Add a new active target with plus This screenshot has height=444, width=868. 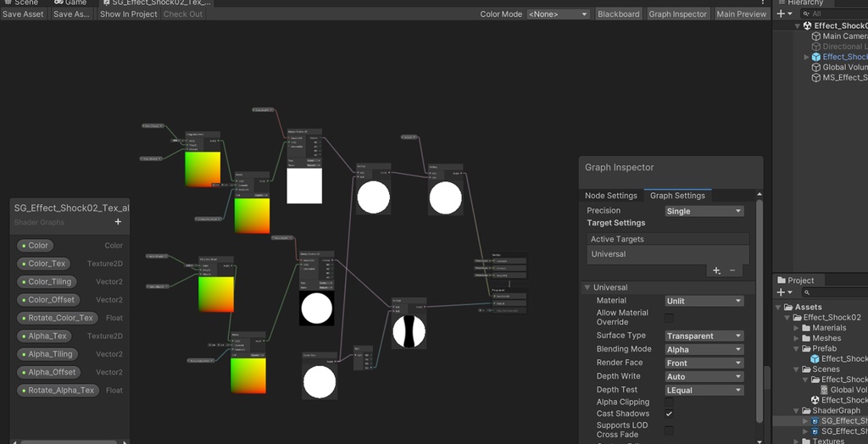tap(716, 270)
